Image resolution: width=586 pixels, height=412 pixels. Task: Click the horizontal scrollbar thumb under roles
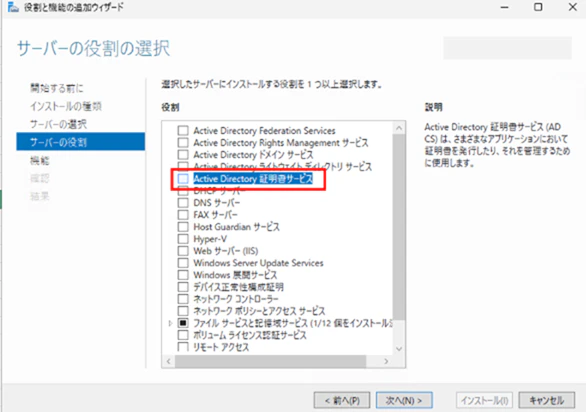271,361
